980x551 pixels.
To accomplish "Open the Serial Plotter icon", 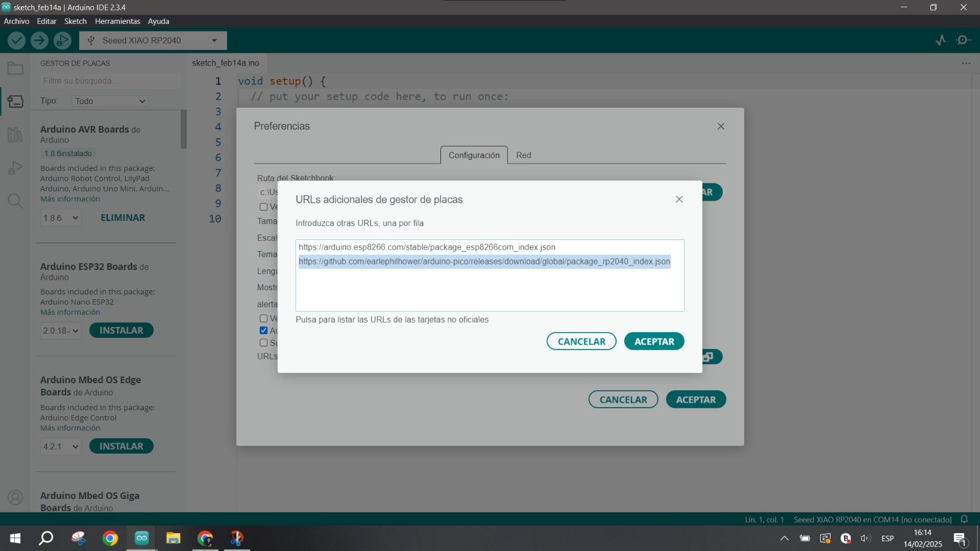I will pyautogui.click(x=941, y=40).
